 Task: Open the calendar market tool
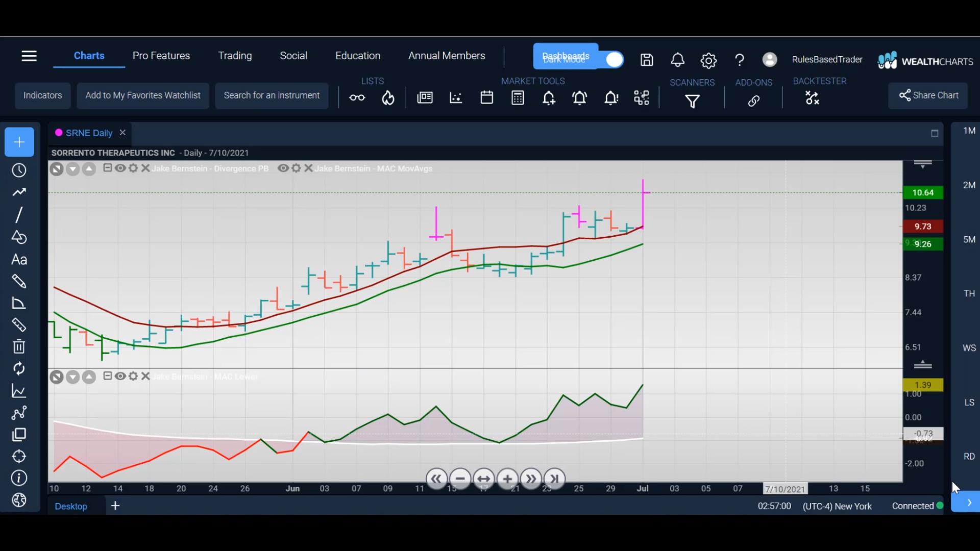[x=487, y=97]
